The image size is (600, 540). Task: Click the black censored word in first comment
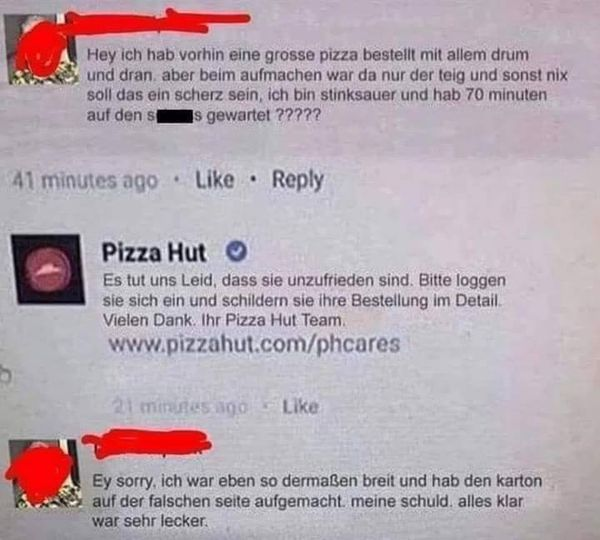point(174,116)
